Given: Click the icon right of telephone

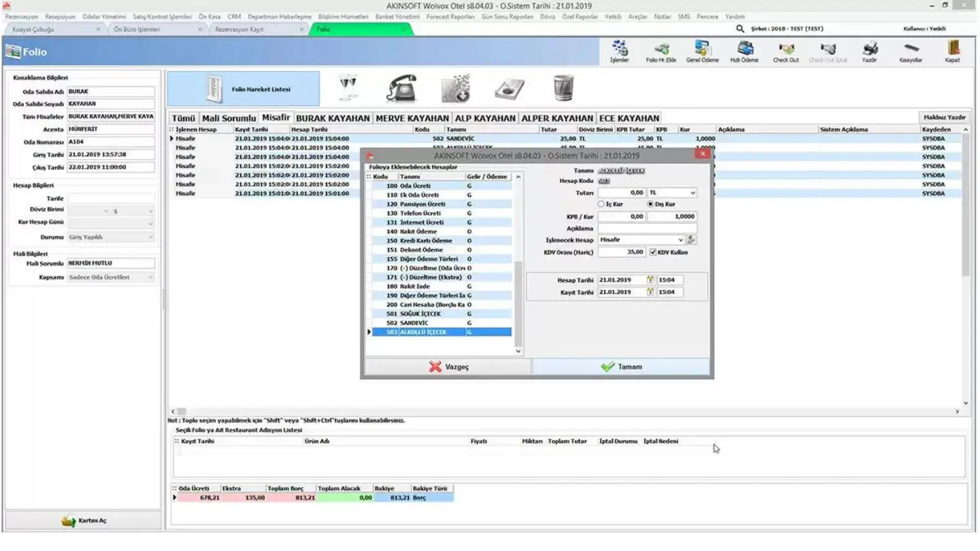Looking at the screenshot, I should click(455, 88).
